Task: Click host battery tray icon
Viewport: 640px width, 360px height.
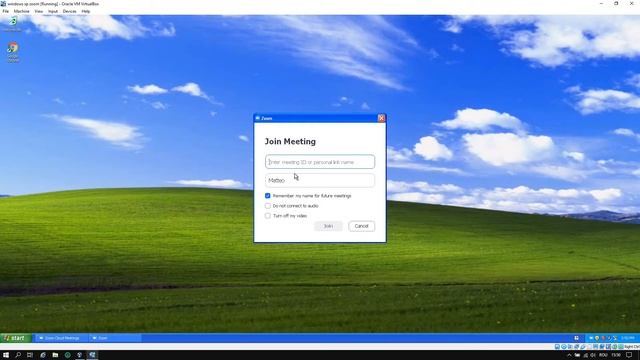Action: click(x=577, y=355)
